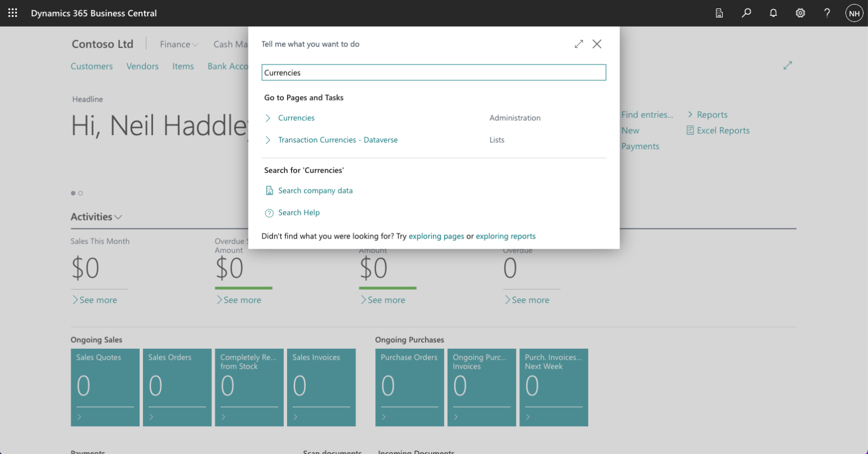This screenshot has width=868, height=454.
Task: Open the Ongoing Purchase Invoices tile
Action: click(x=481, y=387)
